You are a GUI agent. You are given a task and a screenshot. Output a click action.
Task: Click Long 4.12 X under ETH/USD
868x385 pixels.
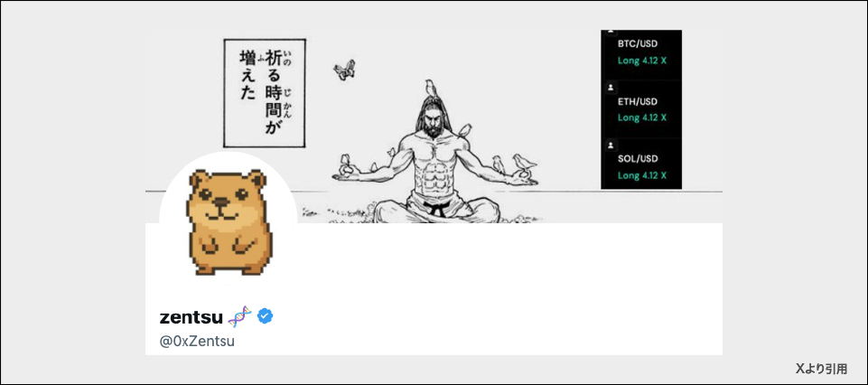tap(642, 117)
